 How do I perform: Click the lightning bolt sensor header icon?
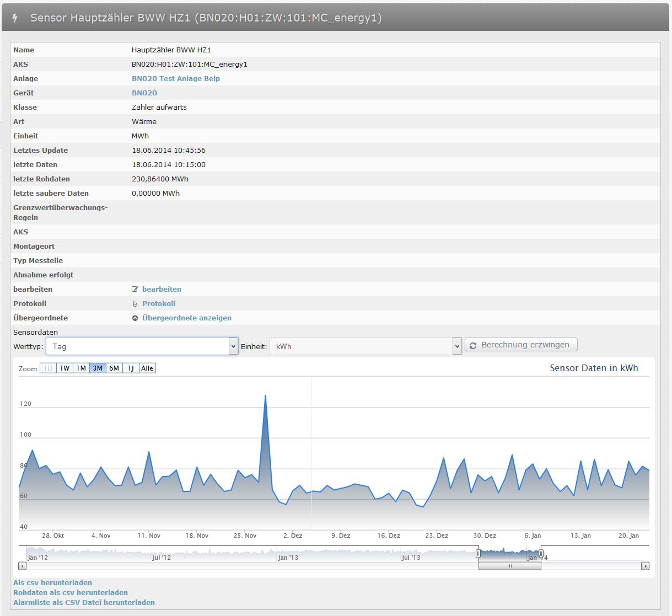pyautogui.click(x=15, y=18)
